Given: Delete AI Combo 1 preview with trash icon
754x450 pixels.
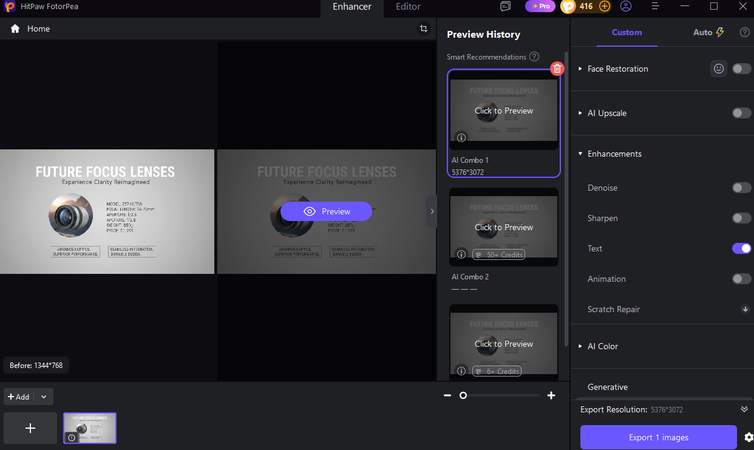Looking at the screenshot, I should tap(557, 69).
